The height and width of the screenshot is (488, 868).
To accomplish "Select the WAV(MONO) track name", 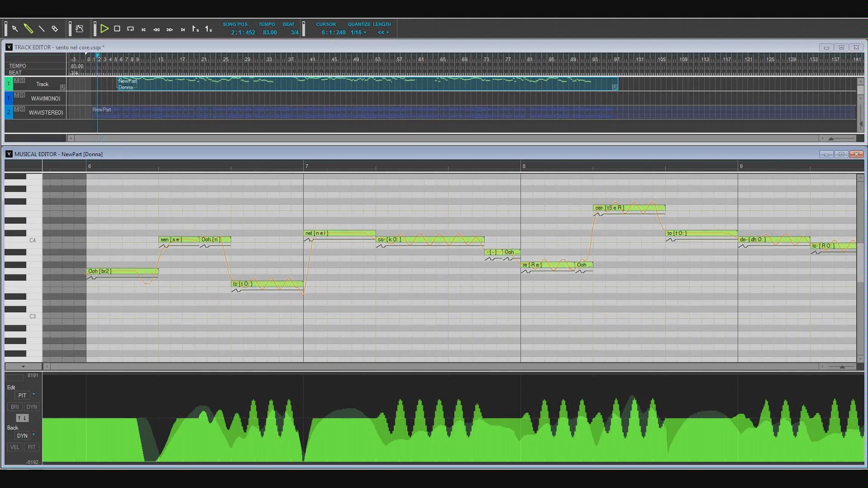I will [x=46, y=99].
